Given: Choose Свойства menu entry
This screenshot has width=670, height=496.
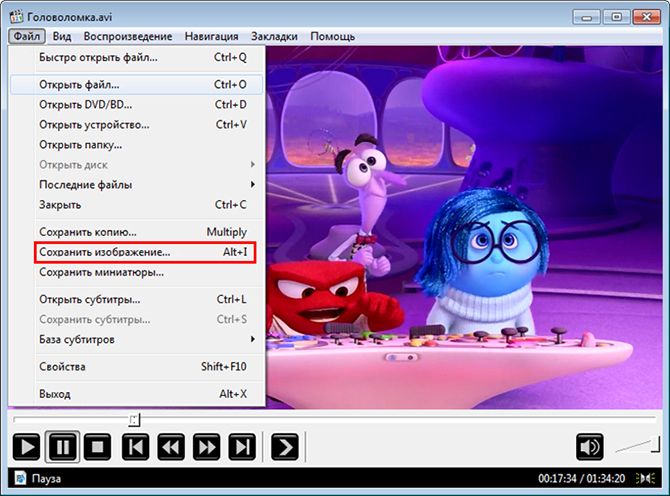Looking at the screenshot, I should [137, 367].
